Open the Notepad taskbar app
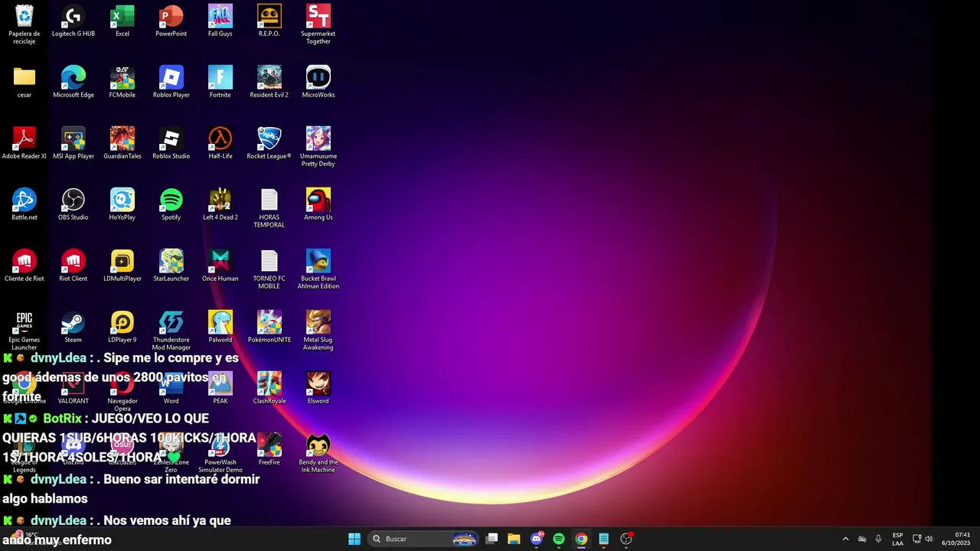Viewport: 980px width, 551px height. pos(603,539)
